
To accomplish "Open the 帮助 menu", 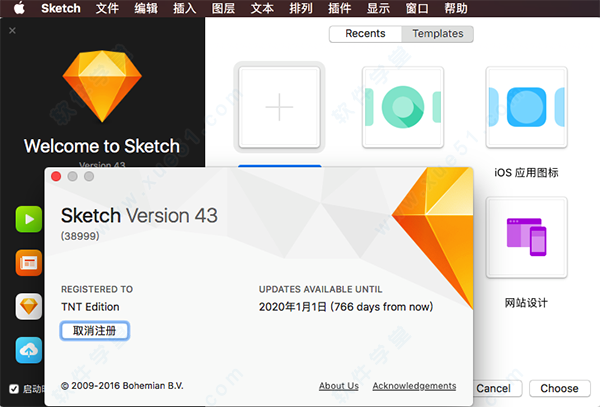I will 456,8.
